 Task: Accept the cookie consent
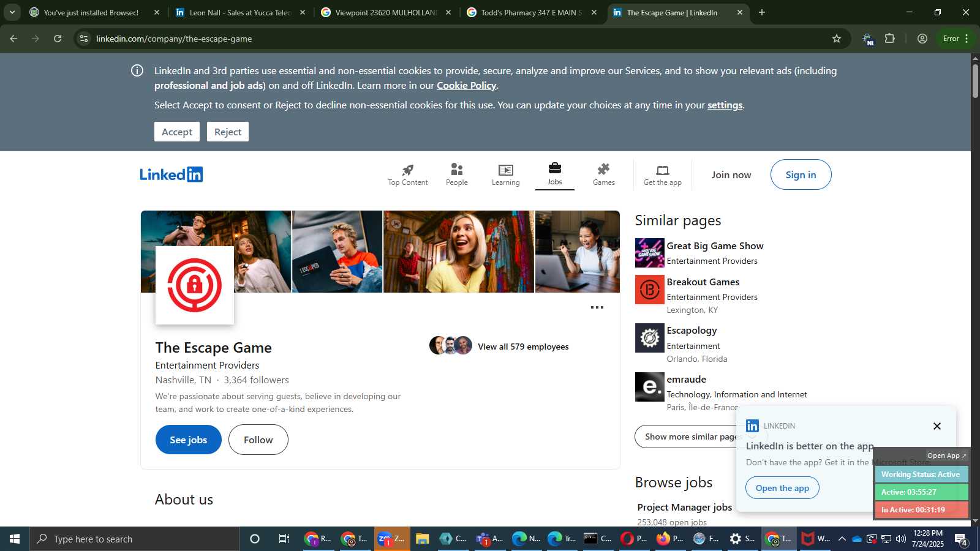pos(177,132)
